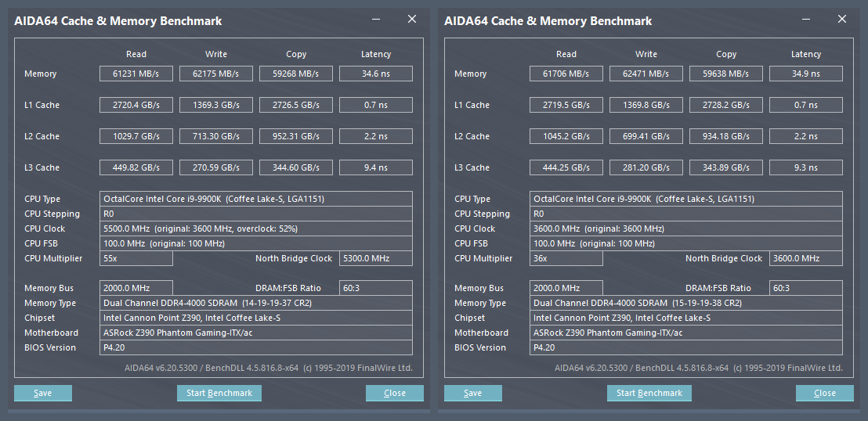Click the bottom Close button of the overclocked 52% window
The height and width of the screenshot is (421, 868).
(395, 393)
